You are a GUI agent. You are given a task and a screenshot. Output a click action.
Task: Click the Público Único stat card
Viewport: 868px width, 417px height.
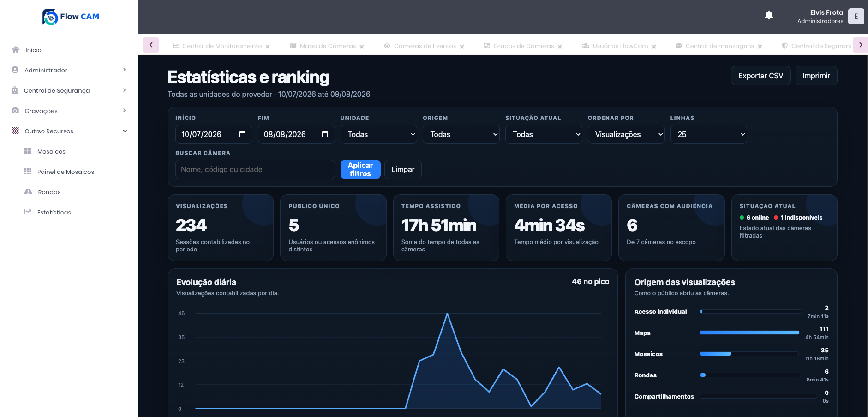click(x=333, y=227)
